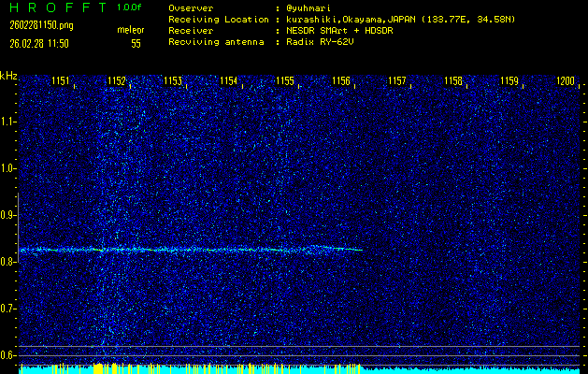This screenshot has width=588, height=374.
Task: Pick the 1200 time marker
Action: [x=565, y=81]
